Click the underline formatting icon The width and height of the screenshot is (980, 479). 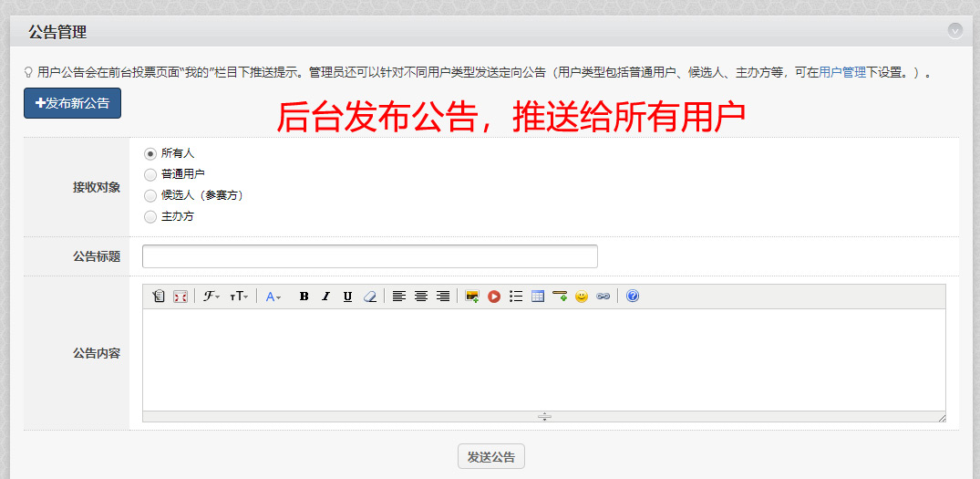click(x=347, y=297)
